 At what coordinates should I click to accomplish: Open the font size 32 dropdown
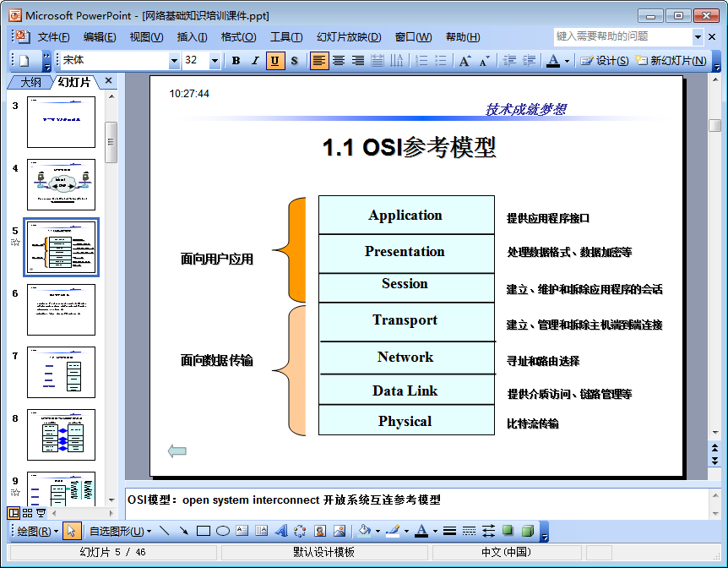click(215, 61)
